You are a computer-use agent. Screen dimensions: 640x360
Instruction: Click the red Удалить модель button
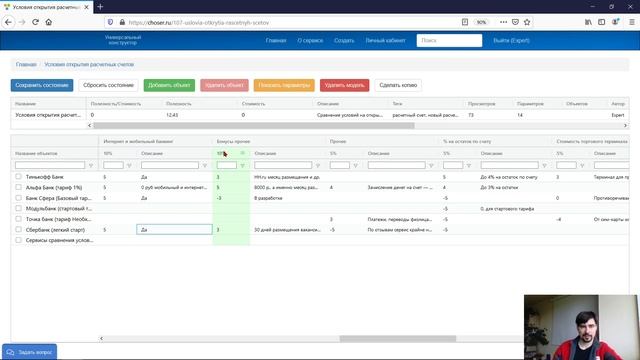pyautogui.click(x=344, y=85)
